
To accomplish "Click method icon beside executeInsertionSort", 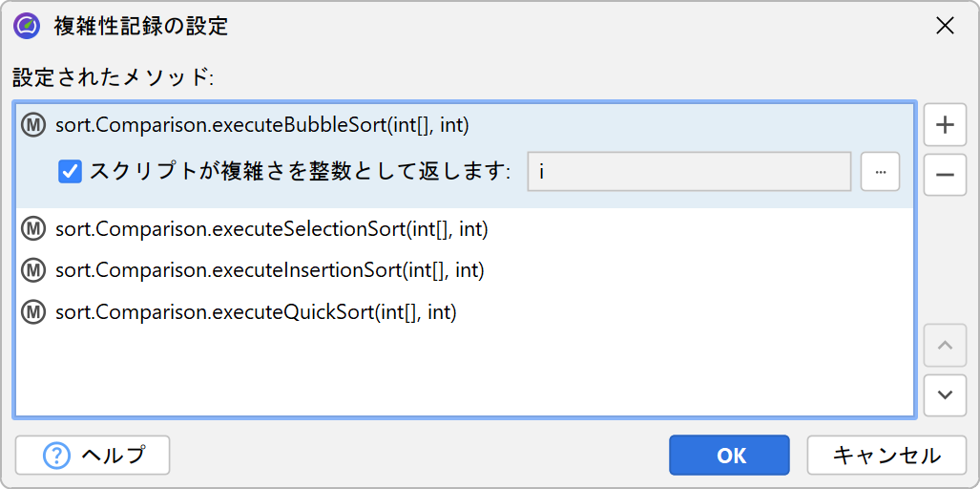I will [34, 270].
